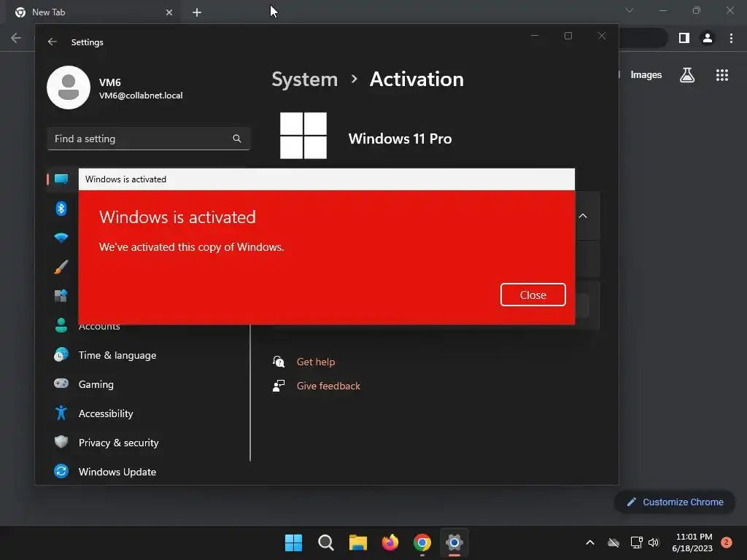Open the Network & internet Wi-Fi icon
Image resolution: width=747 pixels, height=560 pixels.
pyautogui.click(x=61, y=238)
